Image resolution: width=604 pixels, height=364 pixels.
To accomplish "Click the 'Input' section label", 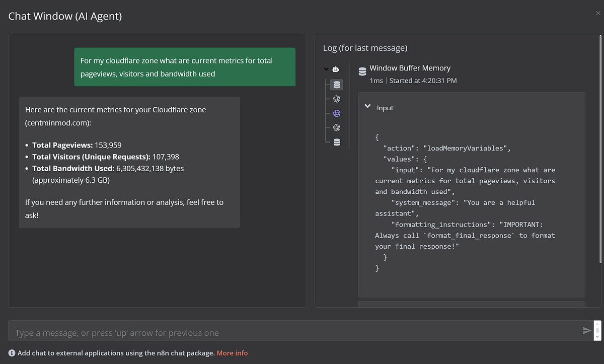I will (x=385, y=108).
